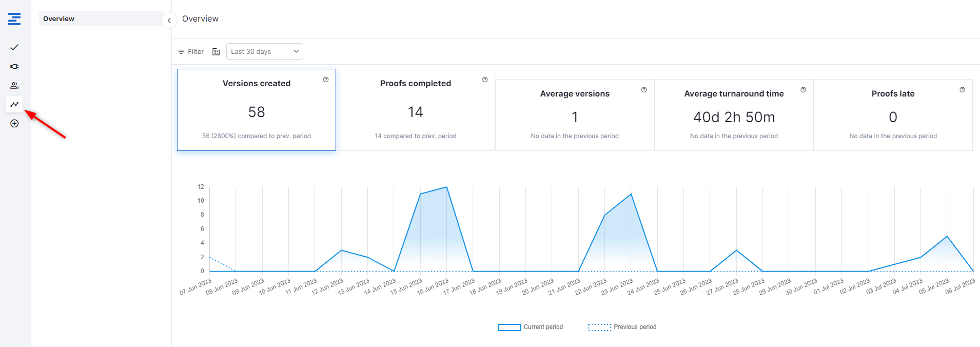Open the checkmark proofs icon in sidebar
Viewport: 980px width, 347px height.
[x=14, y=47]
